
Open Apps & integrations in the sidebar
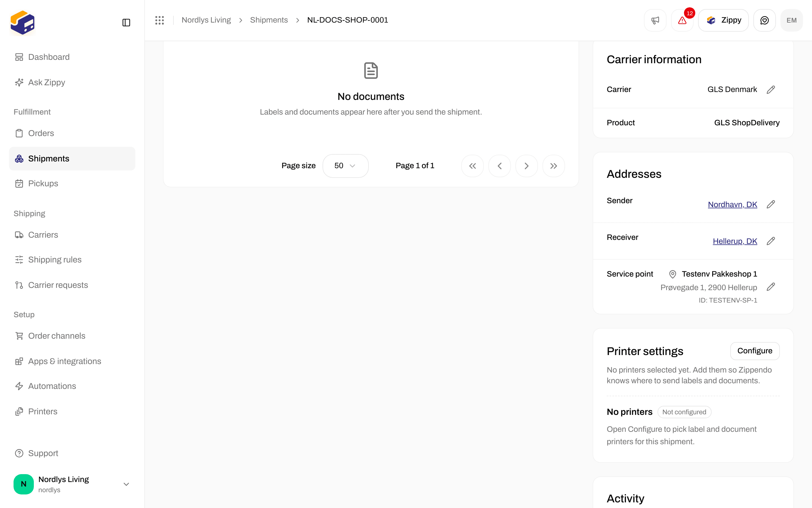pos(72,361)
